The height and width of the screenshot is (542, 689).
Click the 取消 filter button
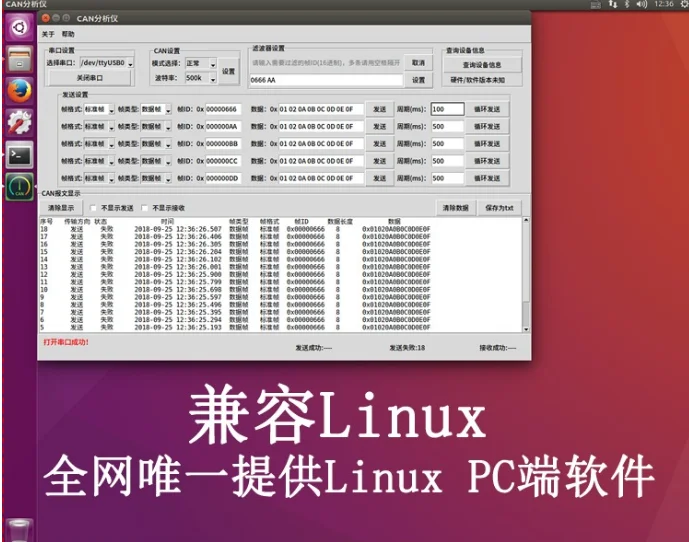(x=418, y=63)
